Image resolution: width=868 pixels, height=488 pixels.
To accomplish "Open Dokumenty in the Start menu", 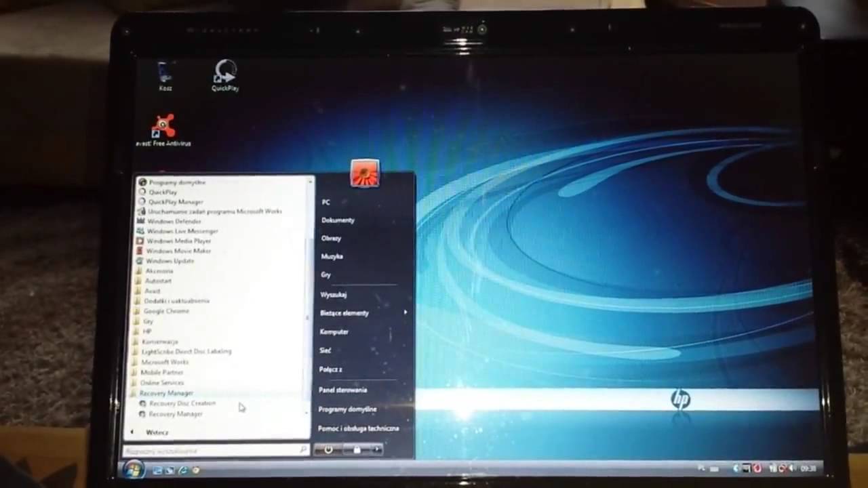I will point(338,220).
